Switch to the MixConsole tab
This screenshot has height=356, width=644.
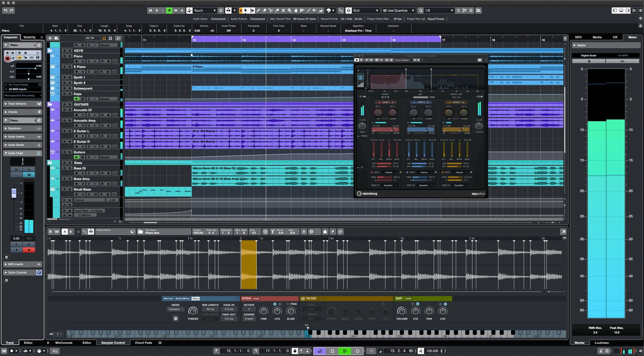(x=63, y=343)
